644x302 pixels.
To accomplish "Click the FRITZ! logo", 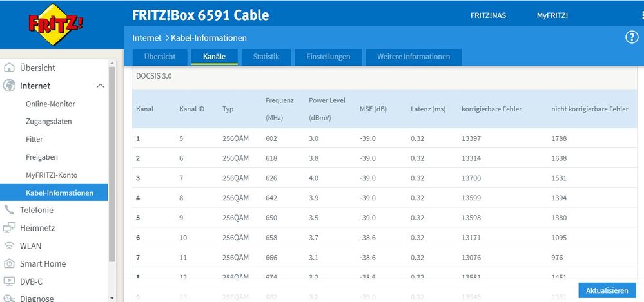I will [55, 24].
